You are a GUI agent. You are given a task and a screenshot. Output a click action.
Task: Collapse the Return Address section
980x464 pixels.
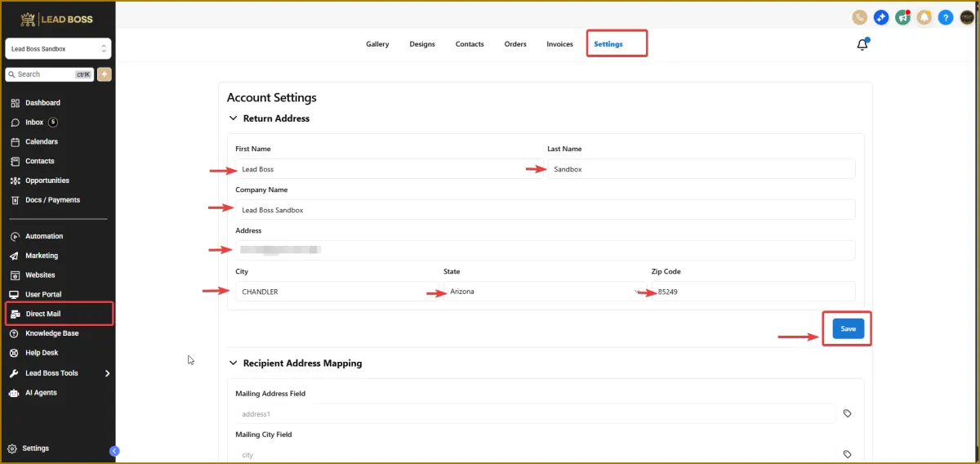(233, 118)
